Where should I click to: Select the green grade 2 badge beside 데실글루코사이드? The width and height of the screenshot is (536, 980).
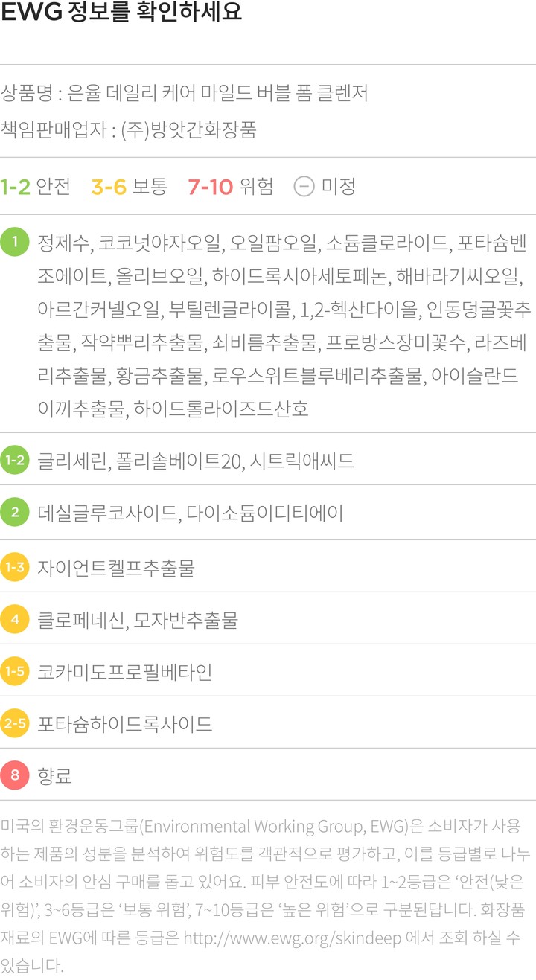(x=14, y=513)
